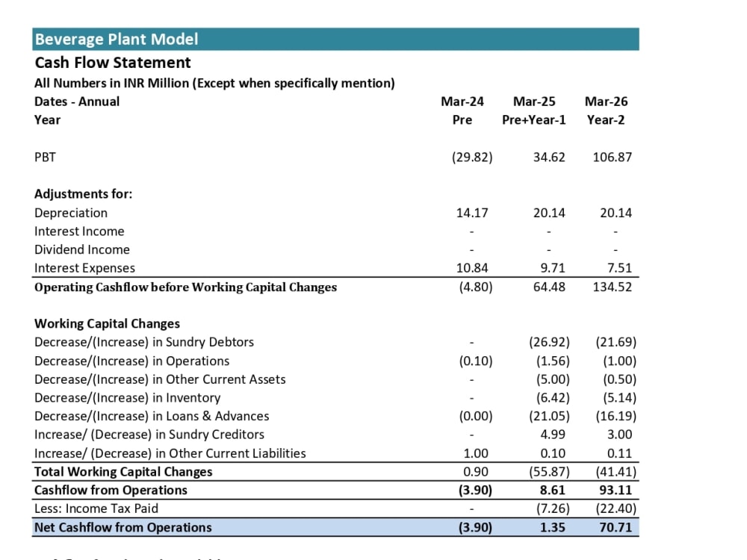Click the Mar-24 column header

click(462, 102)
